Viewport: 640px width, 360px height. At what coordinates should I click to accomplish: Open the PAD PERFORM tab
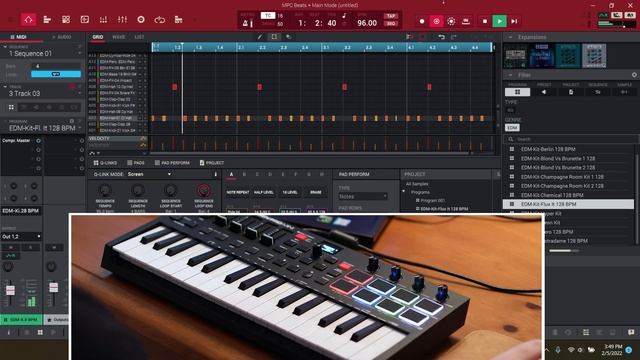click(x=172, y=162)
